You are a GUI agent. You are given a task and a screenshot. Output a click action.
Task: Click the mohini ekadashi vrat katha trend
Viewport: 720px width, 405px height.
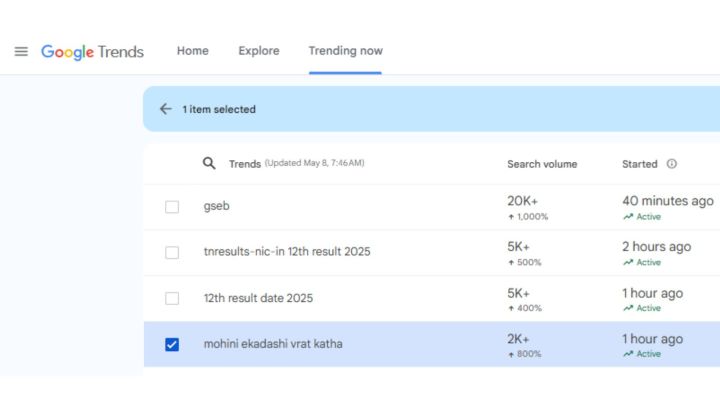(273, 344)
